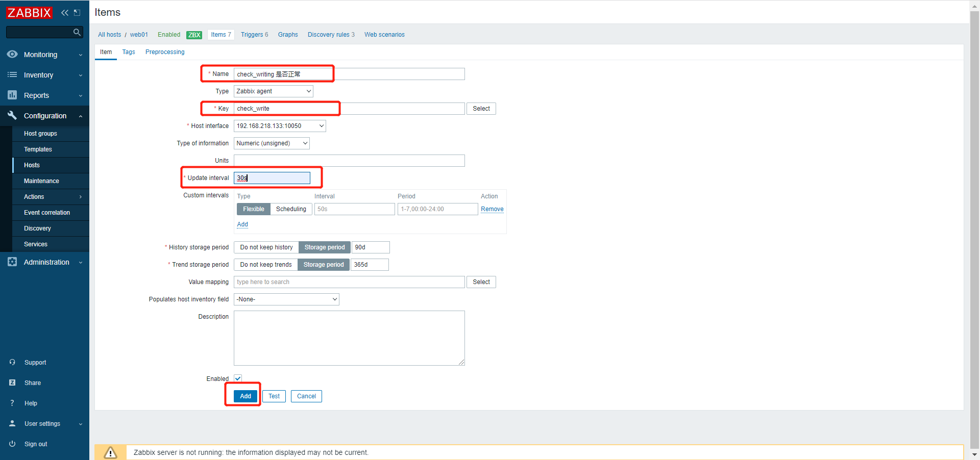Select the Scheduling interval type
This screenshot has height=460, width=980.
[x=291, y=209]
